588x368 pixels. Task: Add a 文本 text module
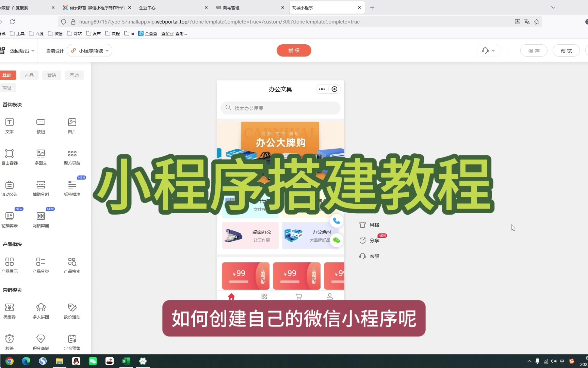click(x=10, y=126)
